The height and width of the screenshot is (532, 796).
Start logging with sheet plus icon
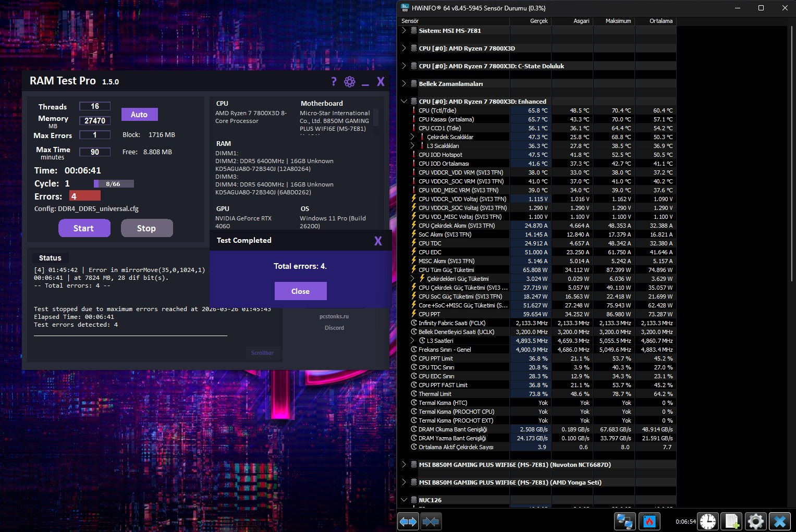point(732,521)
